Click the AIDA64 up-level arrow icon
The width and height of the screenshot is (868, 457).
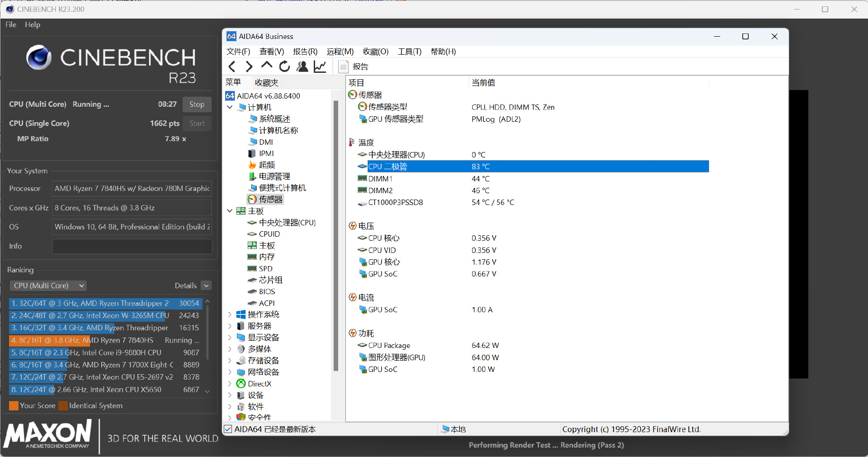[x=267, y=66]
